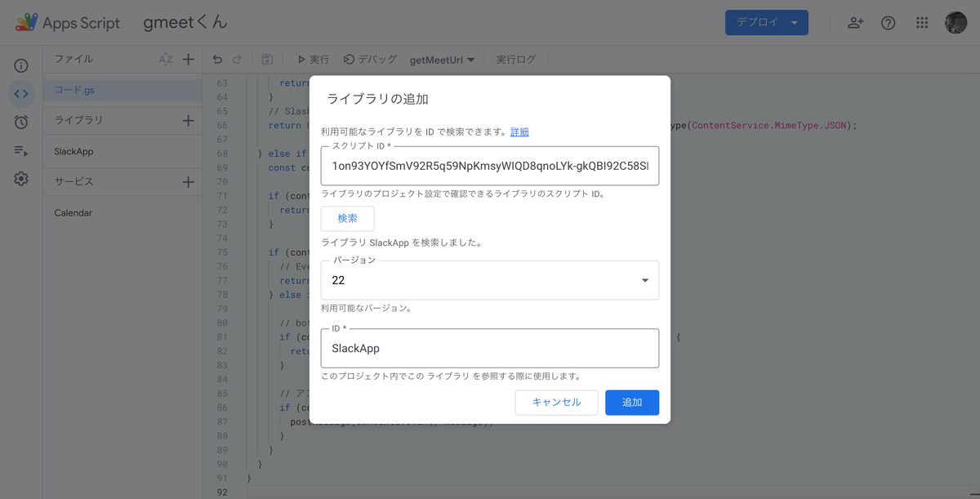Image resolution: width=980 pixels, height=499 pixels.
Task: Focus the スクリプト ID input field
Action: (490, 166)
